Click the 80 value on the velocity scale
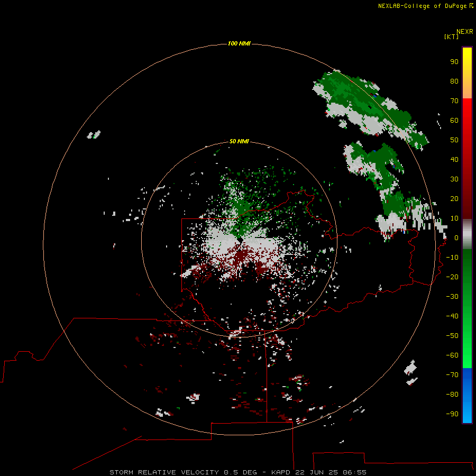The width and height of the screenshot is (476, 476). pos(454,81)
